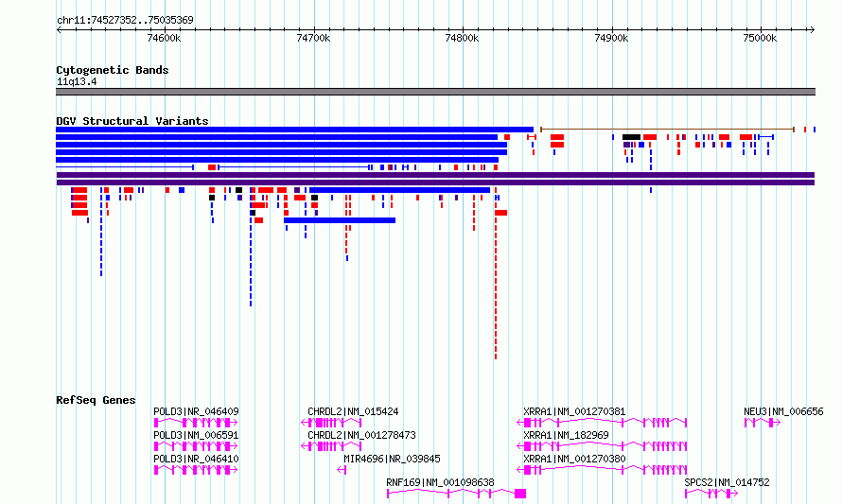Click the POLD3|NM_006591 gene label
This screenshot has width=842, height=504.
pyautogui.click(x=196, y=435)
